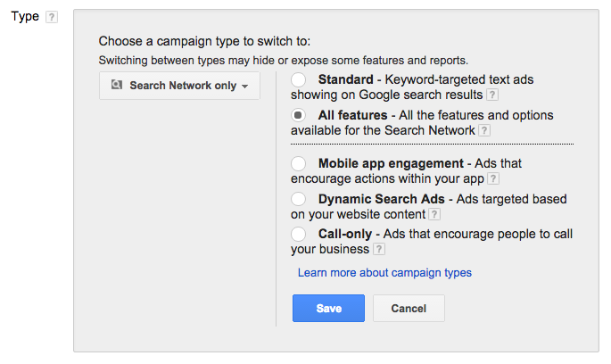Open help icon beside within your app
611x364 pixels.
pyautogui.click(x=493, y=178)
